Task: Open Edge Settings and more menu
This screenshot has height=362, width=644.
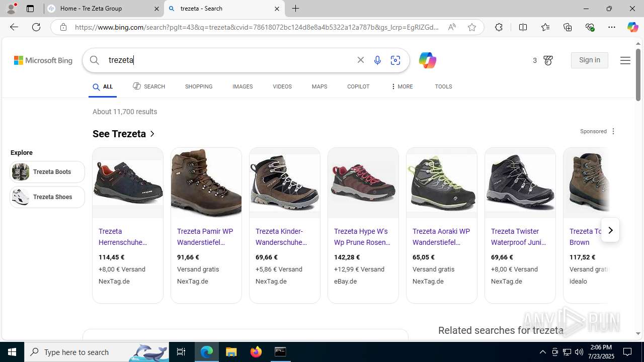Action: [612, 27]
